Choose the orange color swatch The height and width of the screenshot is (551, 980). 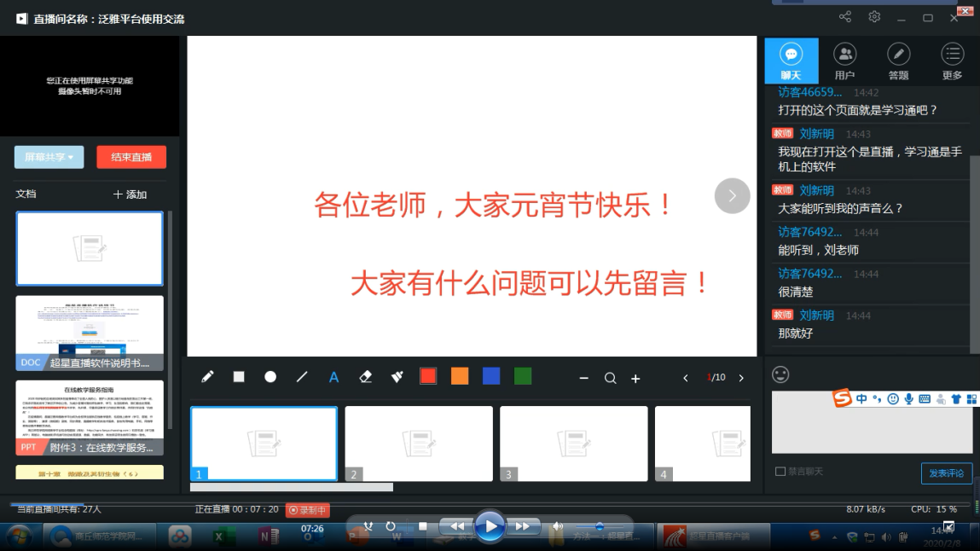pyautogui.click(x=460, y=376)
